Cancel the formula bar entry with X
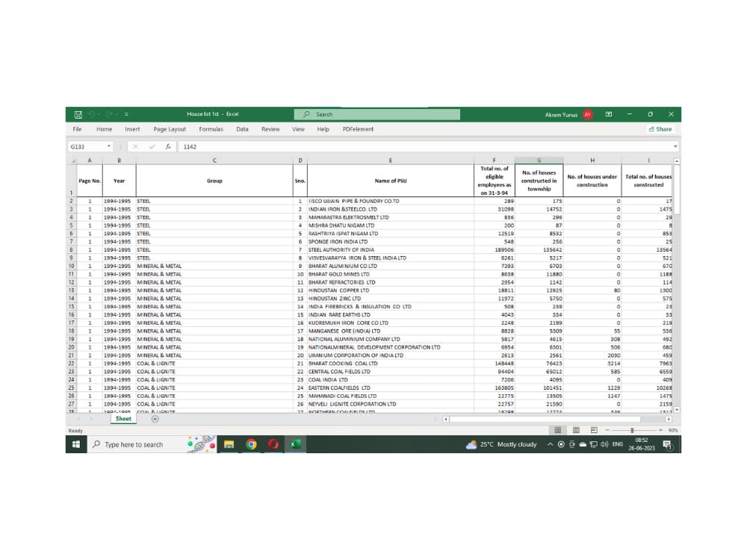 pyautogui.click(x=137, y=146)
